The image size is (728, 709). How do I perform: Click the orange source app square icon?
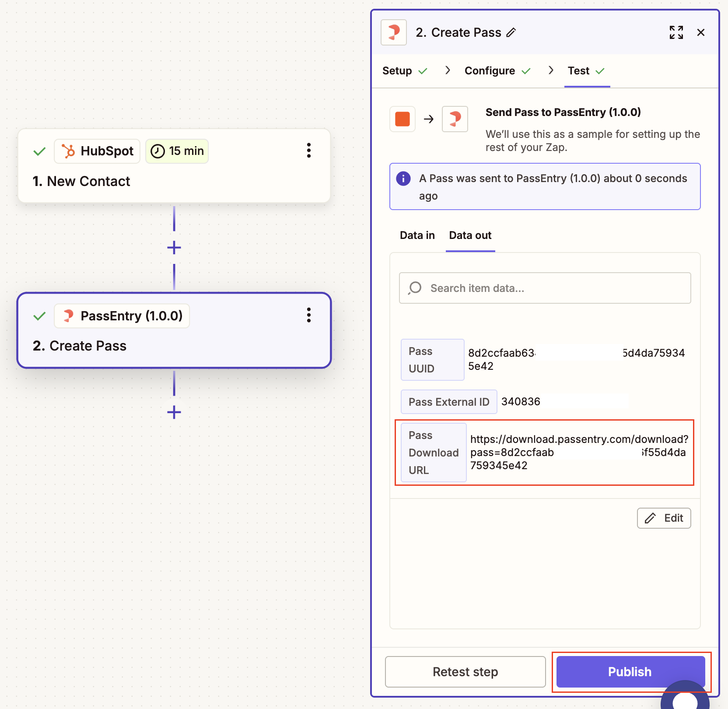click(x=402, y=119)
